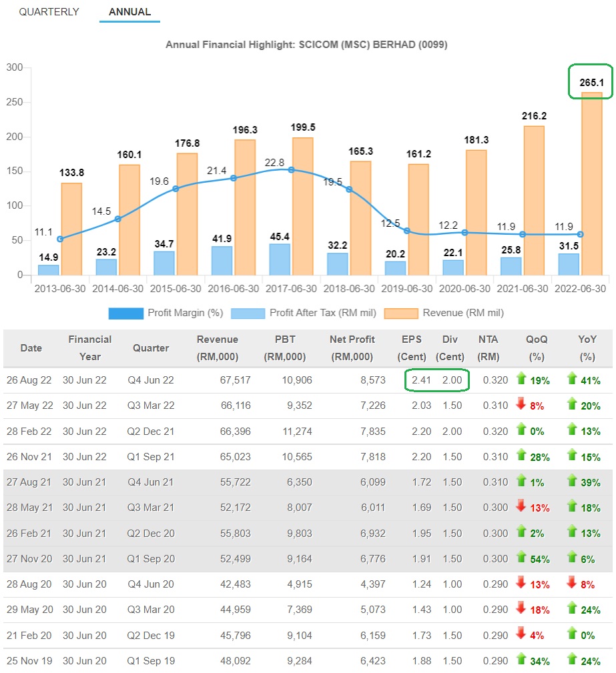Click the quarter cell Q1 Sep 21
This screenshot has height=673, width=616.
151,457
